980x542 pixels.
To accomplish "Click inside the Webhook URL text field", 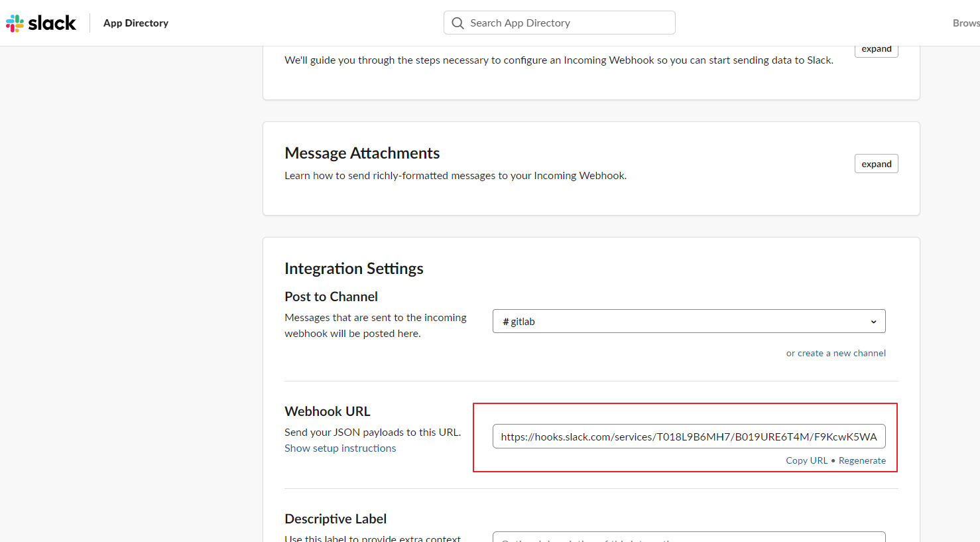I will 688,437.
